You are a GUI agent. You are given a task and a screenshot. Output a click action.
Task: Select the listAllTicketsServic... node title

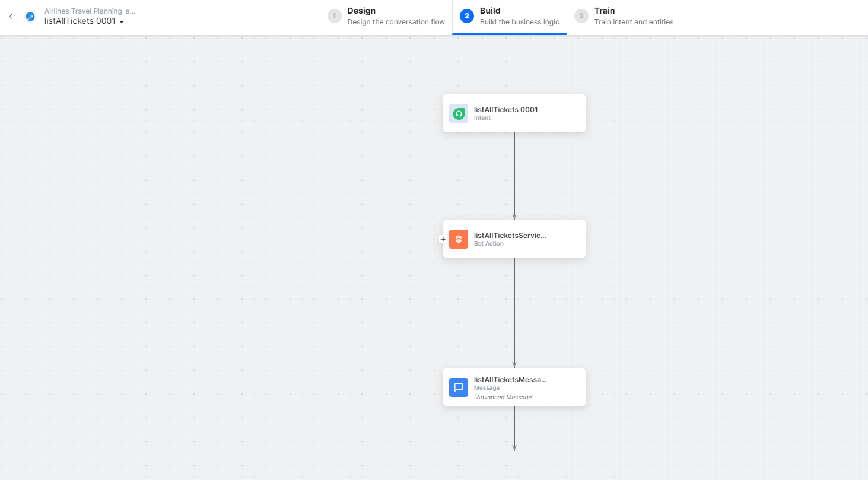(510, 236)
